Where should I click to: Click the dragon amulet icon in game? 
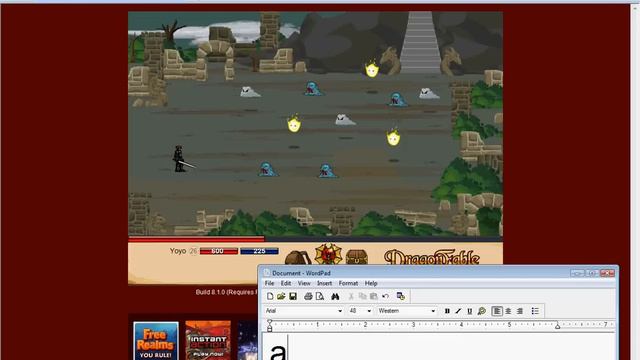[328, 254]
